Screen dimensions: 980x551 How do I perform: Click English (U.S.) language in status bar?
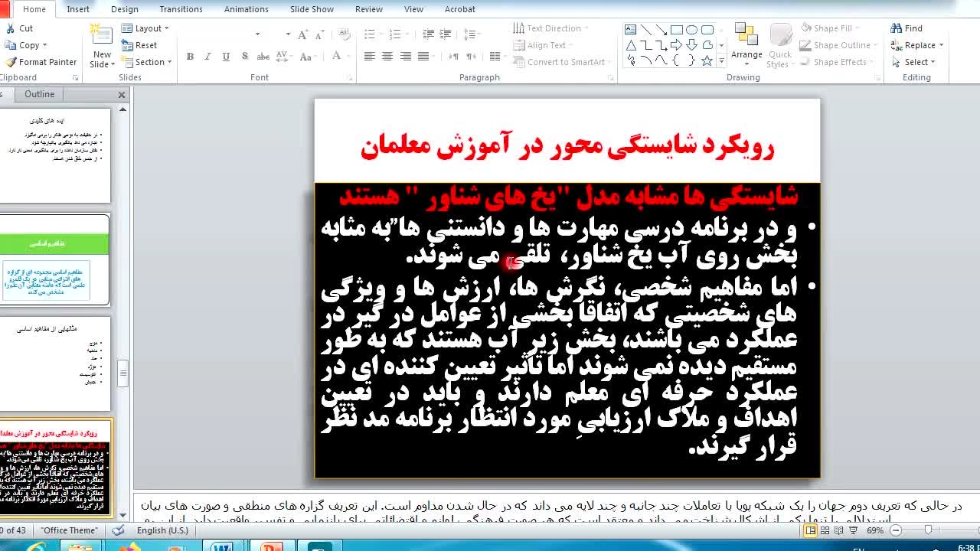coord(162,530)
